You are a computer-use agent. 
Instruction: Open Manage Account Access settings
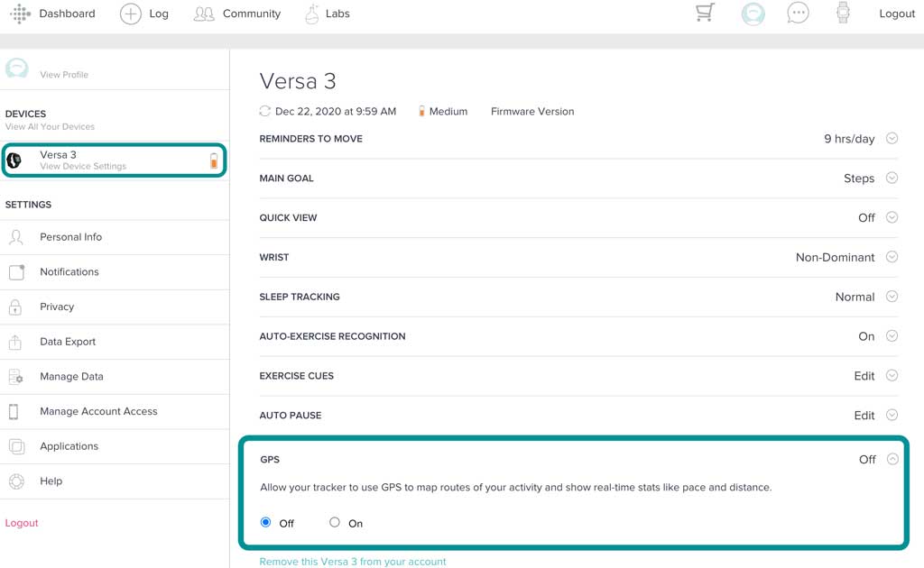coord(98,411)
